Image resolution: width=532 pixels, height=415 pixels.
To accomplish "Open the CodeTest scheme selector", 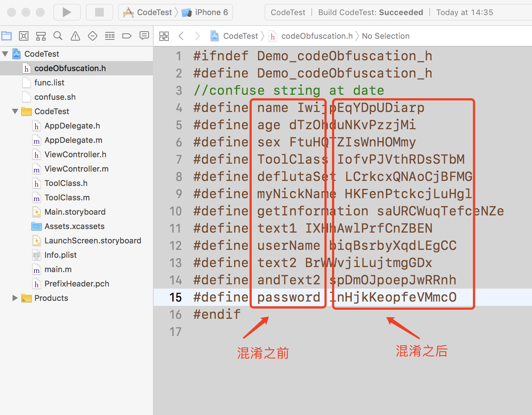I will [148, 12].
